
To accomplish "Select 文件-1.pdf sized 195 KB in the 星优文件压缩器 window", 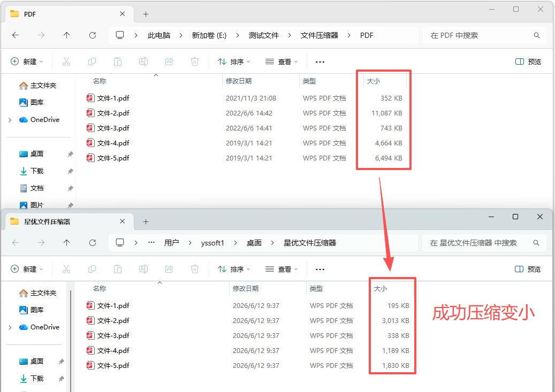I will [248, 306].
